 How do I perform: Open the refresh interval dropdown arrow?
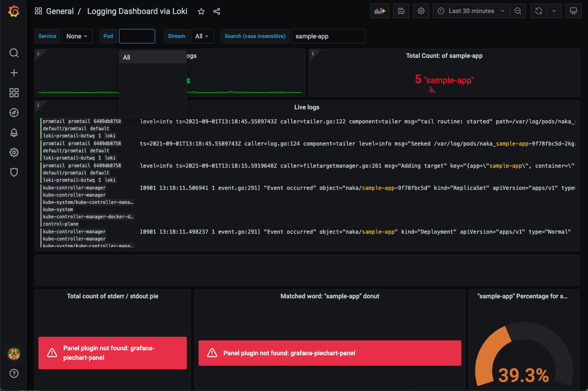coord(554,11)
